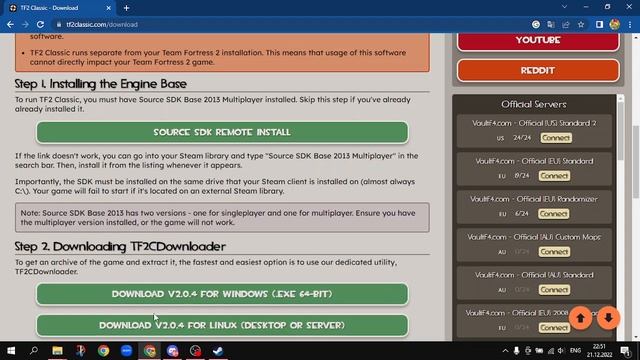Open Windows taskbar search

(34, 351)
